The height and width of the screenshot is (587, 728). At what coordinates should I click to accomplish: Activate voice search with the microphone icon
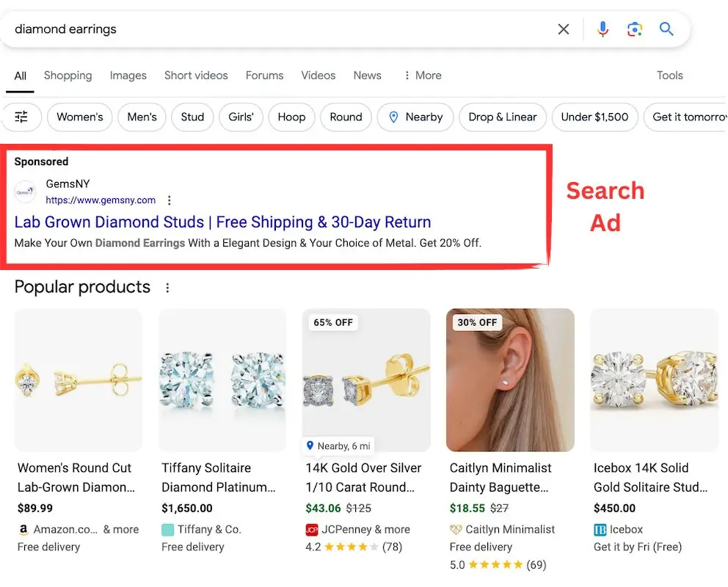coord(602,29)
